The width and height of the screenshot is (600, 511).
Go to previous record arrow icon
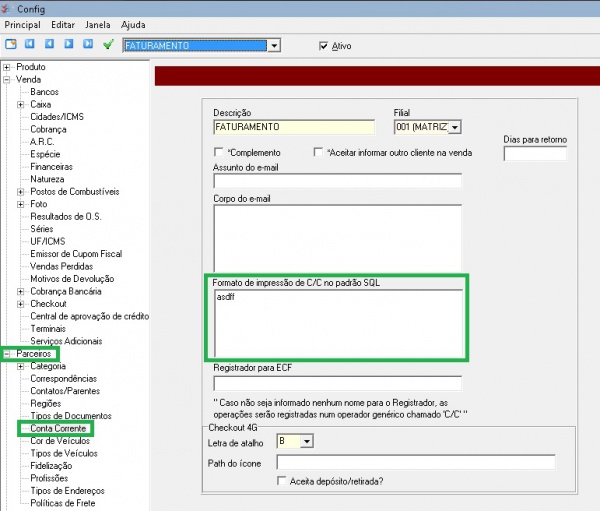point(48,45)
